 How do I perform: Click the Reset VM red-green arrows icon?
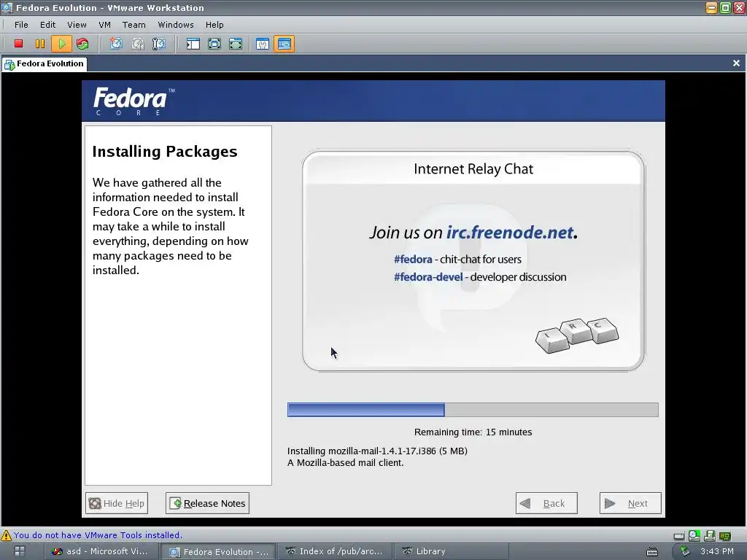(x=82, y=44)
